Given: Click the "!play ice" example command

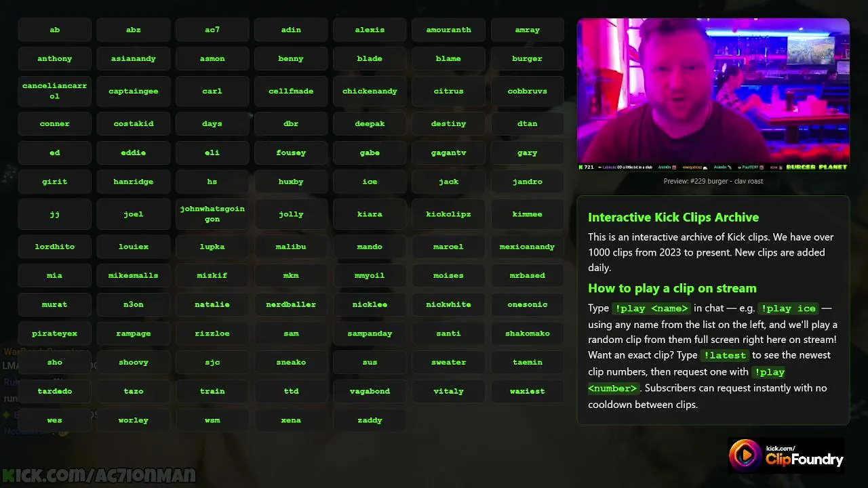Looking at the screenshot, I should [788, 308].
